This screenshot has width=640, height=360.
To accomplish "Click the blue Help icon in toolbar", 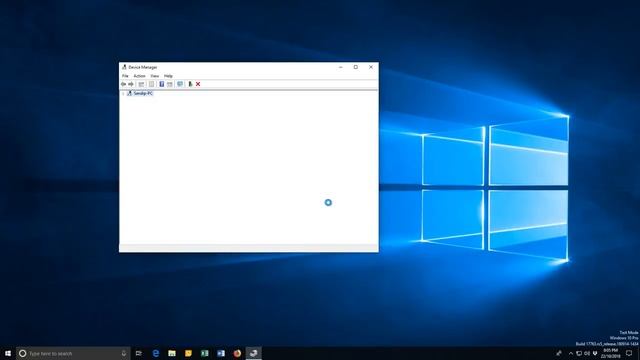I will coord(162,84).
